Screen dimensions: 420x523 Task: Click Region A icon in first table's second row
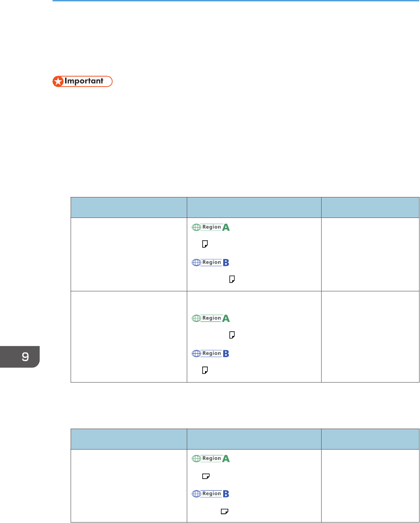210,318
